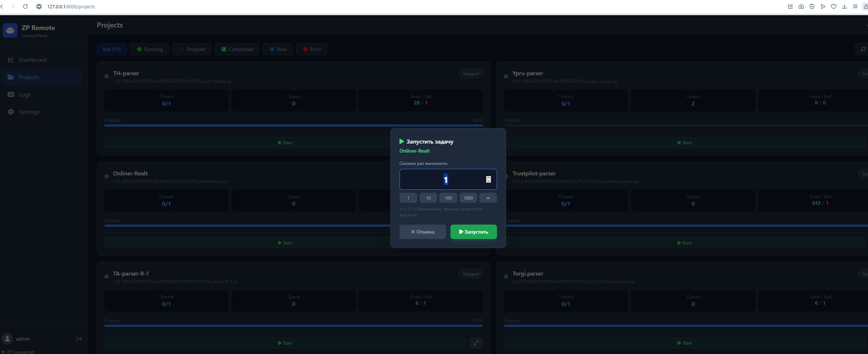Click the spinner arrows in the run count field
The image size is (868, 354).
[488, 179]
